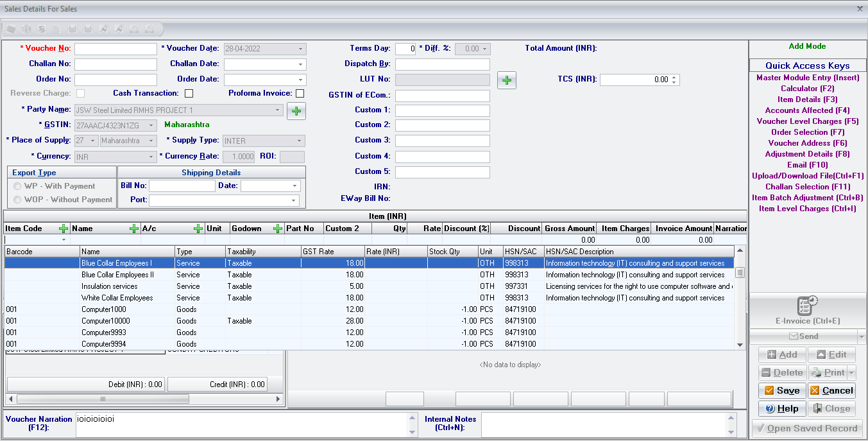Open the Currency dropdown
Viewport: 868px width, 441px height.
151,157
